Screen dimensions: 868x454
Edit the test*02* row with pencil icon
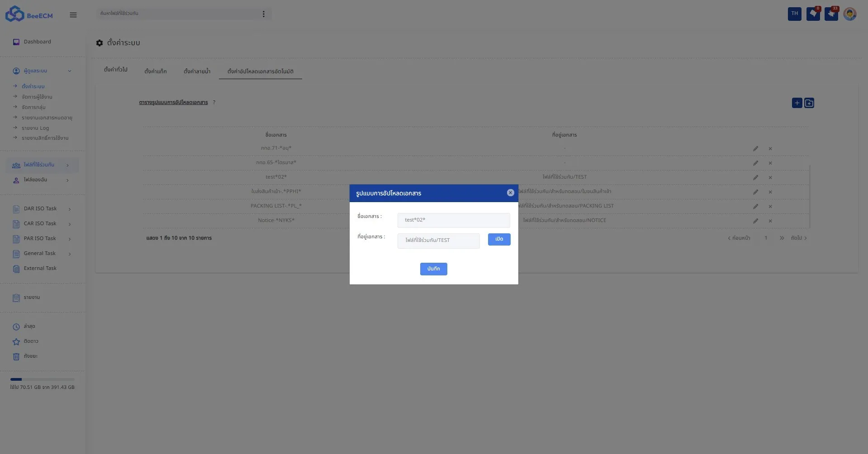pyautogui.click(x=756, y=178)
